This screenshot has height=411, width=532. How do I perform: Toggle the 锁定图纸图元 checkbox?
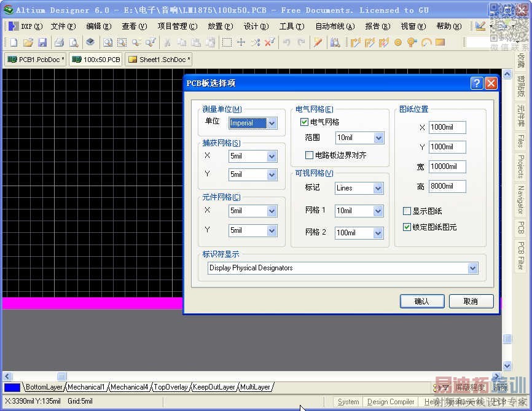407,227
